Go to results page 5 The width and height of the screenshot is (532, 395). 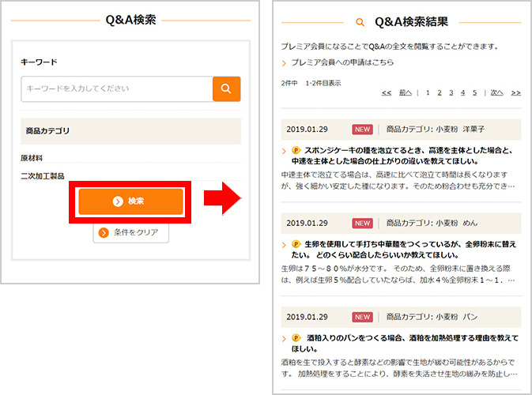pos(474,92)
